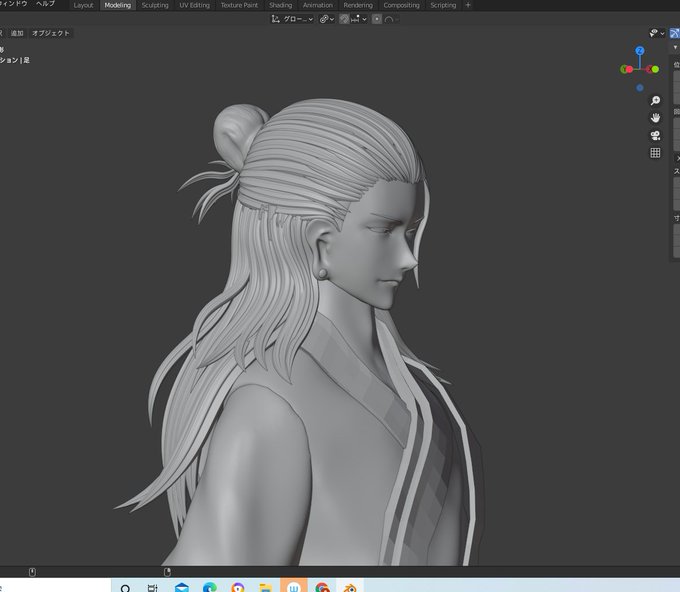Switch to the UV Editing workspace

click(194, 5)
